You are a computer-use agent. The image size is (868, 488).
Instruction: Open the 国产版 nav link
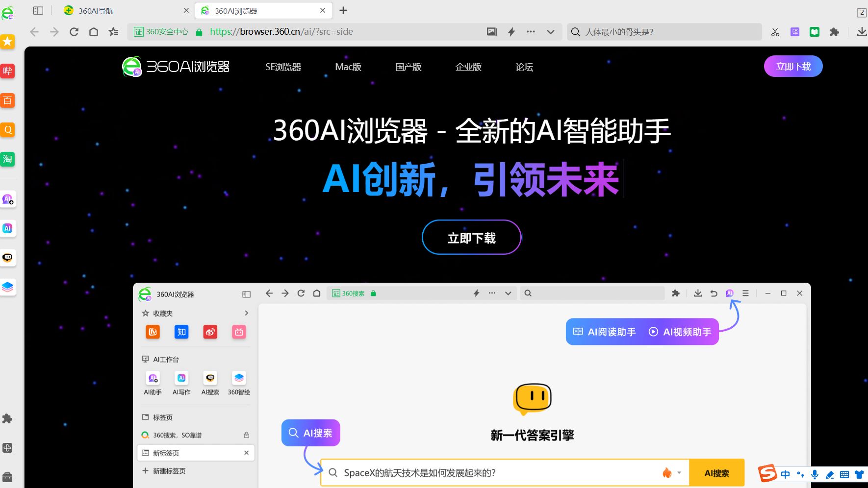pyautogui.click(x=408, y=67)
